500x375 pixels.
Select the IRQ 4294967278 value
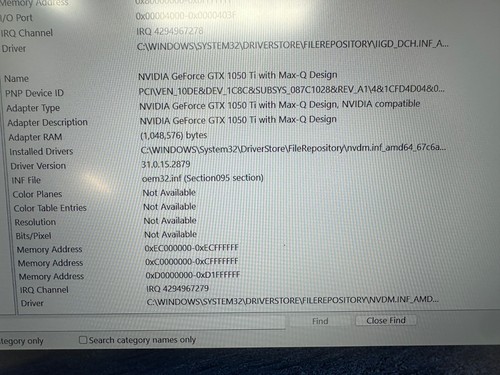pos(170,31)
